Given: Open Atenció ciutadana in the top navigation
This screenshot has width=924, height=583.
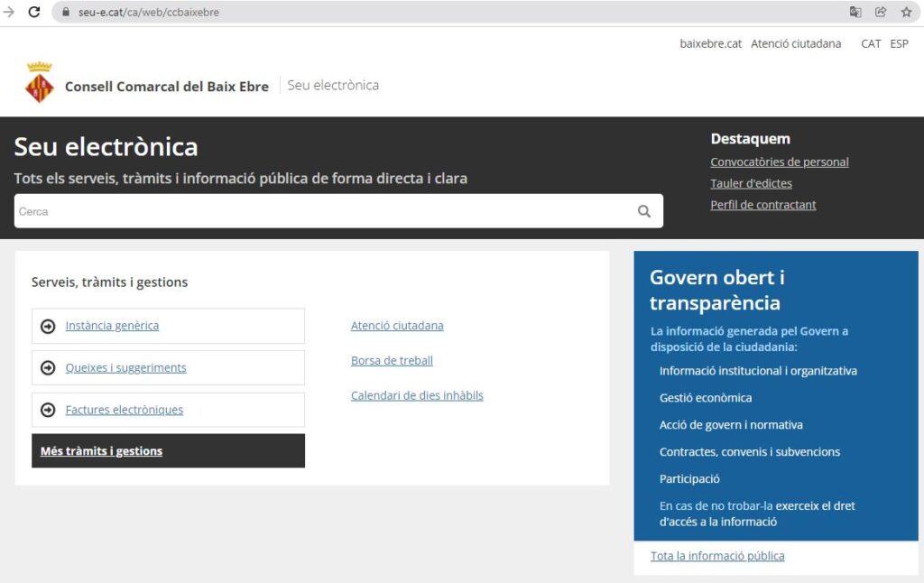Looking at the screenshot, I should 796,43.
